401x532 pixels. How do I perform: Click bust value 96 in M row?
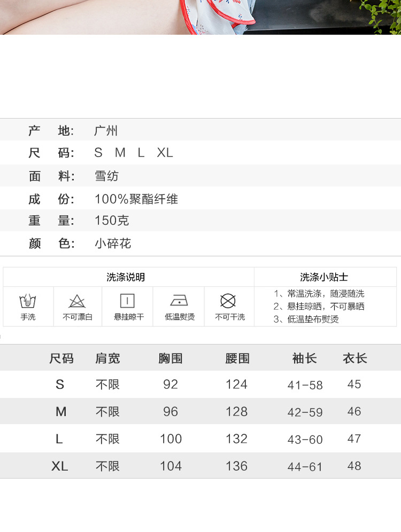[171, 412]
